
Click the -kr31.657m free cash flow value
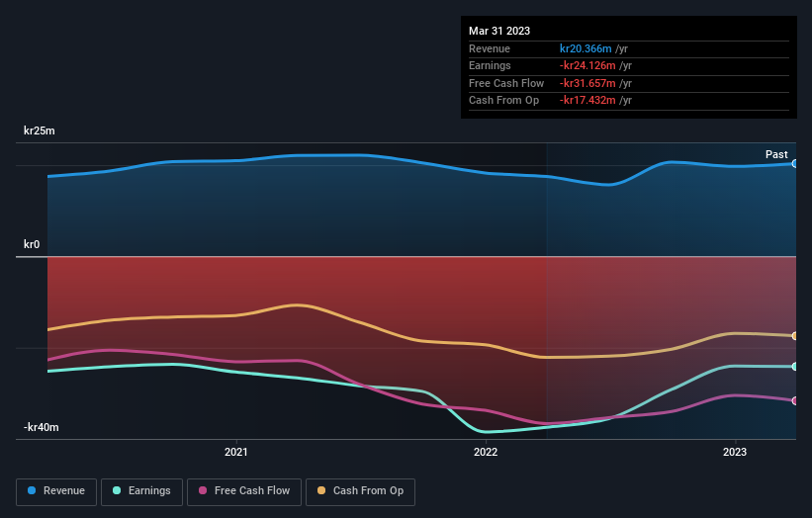point(587,83)
